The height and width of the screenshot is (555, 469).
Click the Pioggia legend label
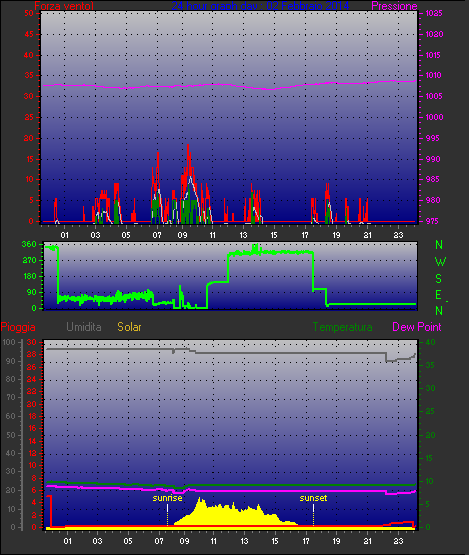18,327
